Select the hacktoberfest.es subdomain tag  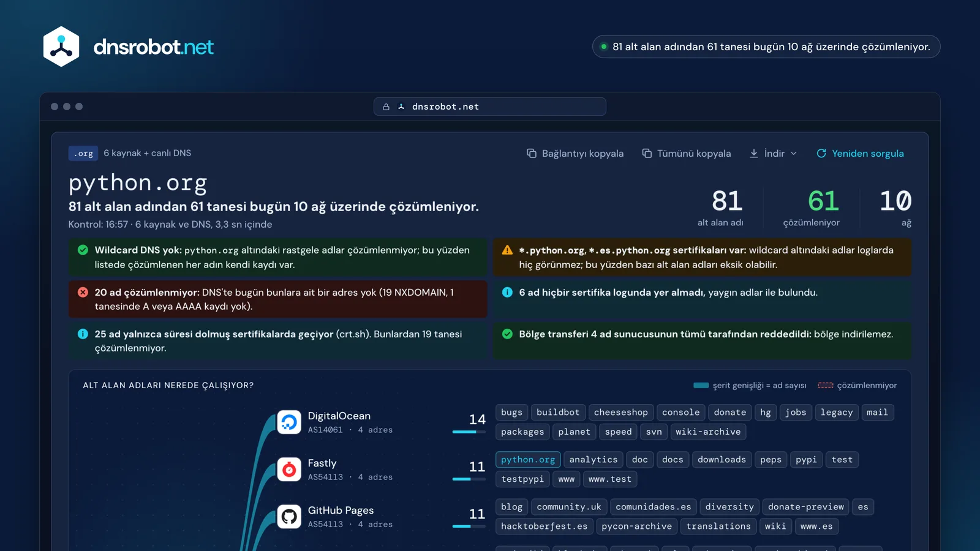click(x=544, y=526)
